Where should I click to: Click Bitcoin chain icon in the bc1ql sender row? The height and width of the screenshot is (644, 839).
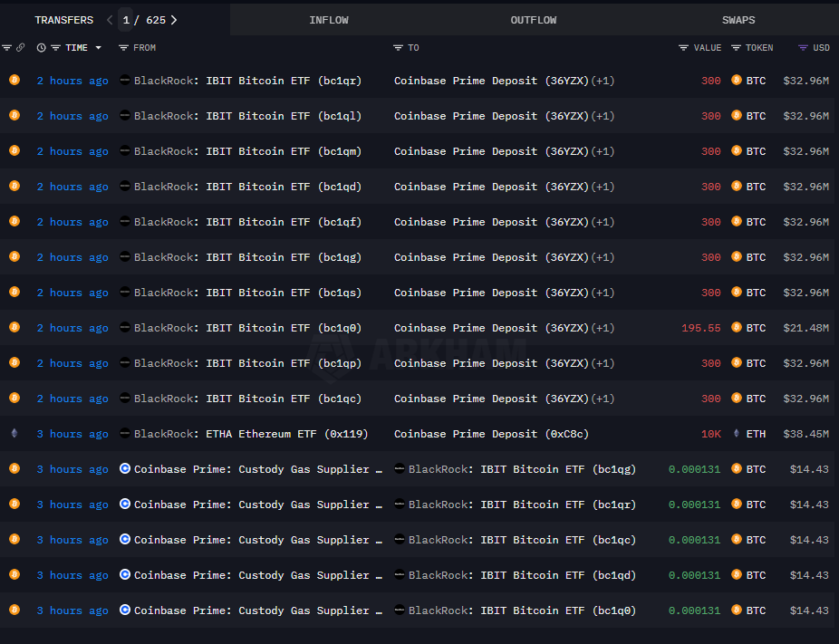[x=14, y=115]
